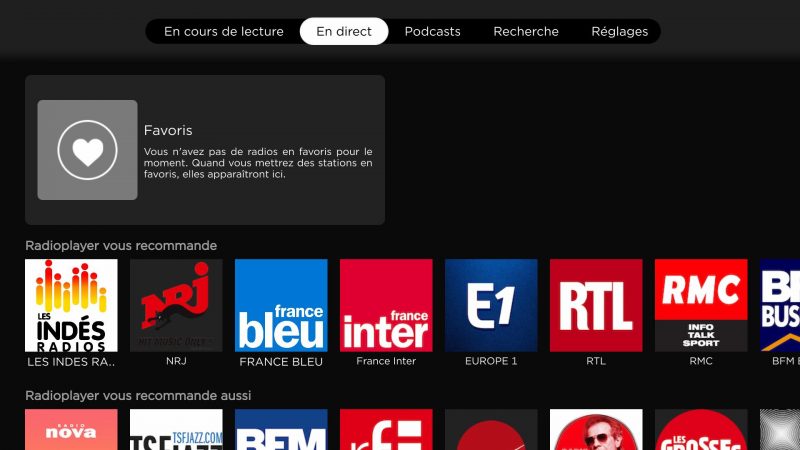
Task: Switch to the En cours de lecture tab
Action: [x=223, y=32]
